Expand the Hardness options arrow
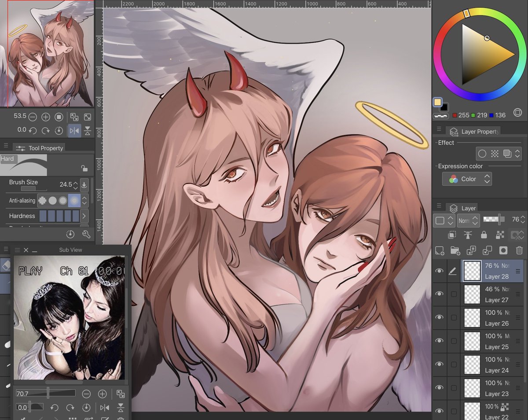 coord(84,216)
